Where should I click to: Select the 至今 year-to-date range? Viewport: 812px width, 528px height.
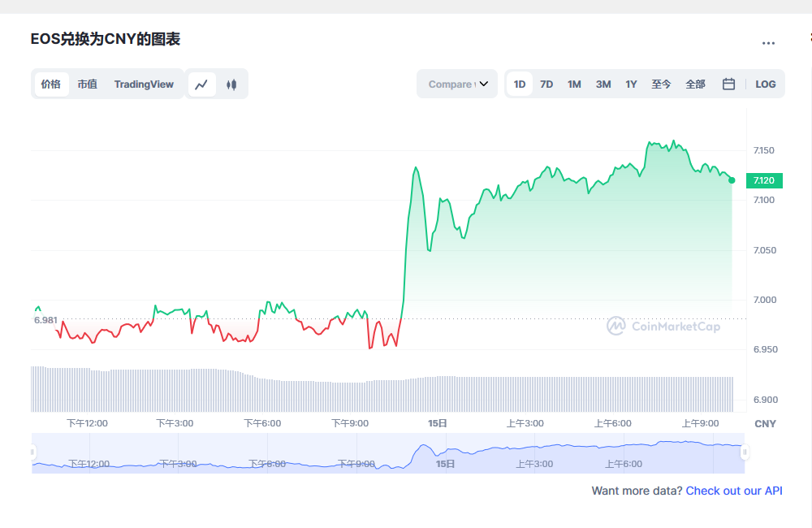tap(661, 84)
